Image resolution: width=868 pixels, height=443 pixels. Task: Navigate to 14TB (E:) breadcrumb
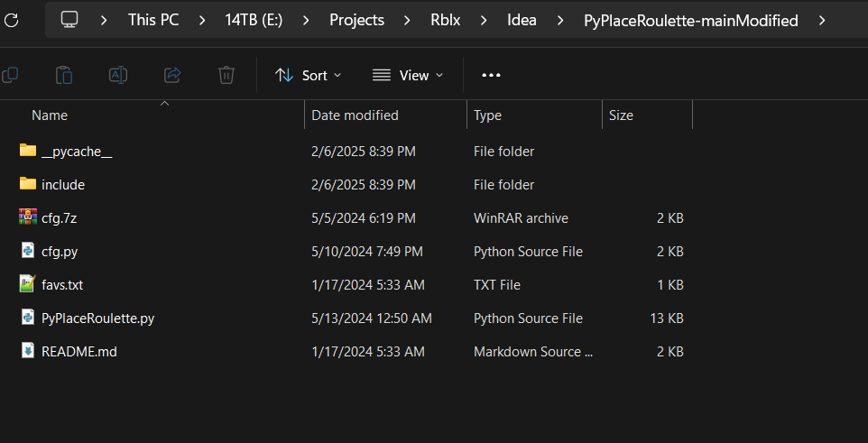click(x=254, y=21)
